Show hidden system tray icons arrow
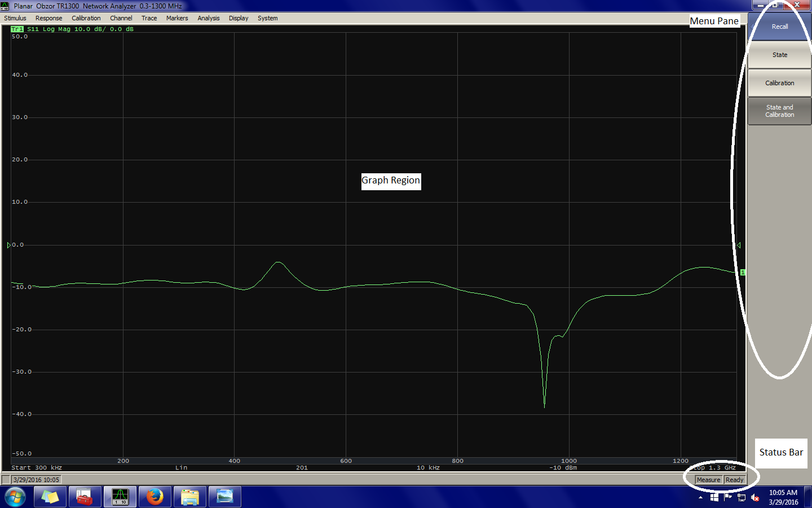 click(700, 497)
